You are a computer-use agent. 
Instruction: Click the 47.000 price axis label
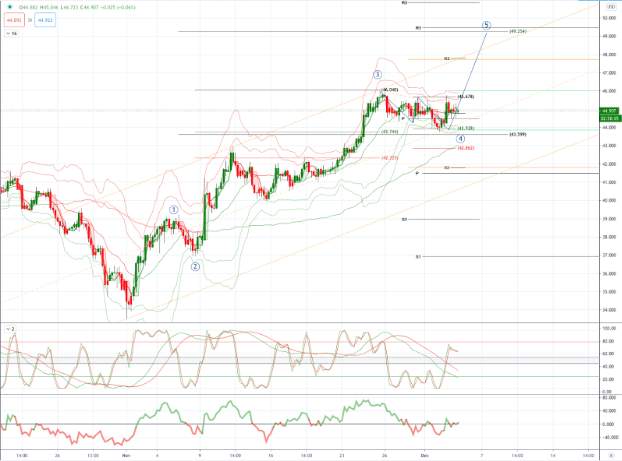coord(609,73)
